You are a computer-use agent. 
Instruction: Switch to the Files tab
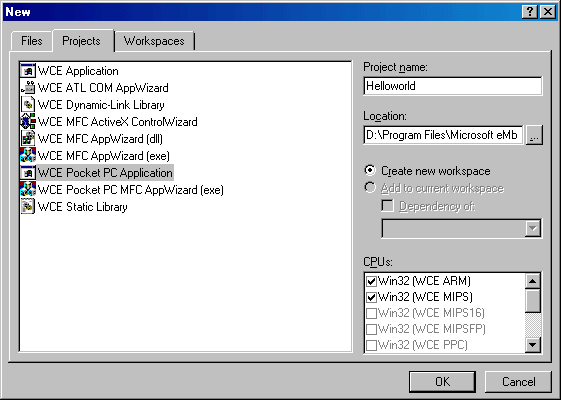(32, 41)
